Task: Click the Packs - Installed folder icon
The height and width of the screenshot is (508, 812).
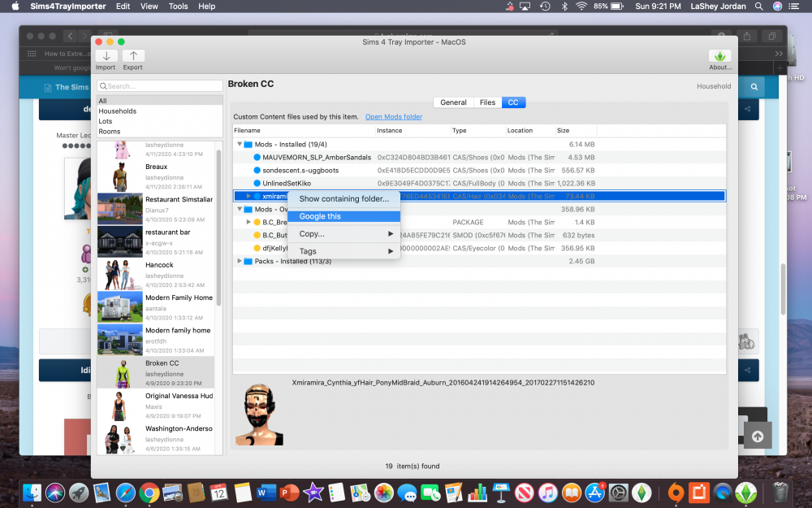Action: pos(248,261)
